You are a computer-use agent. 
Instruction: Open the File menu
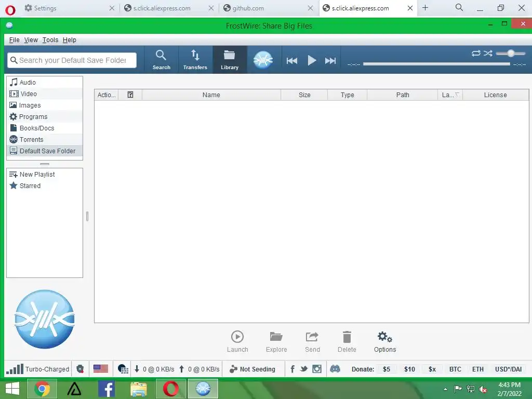(14, 40)
